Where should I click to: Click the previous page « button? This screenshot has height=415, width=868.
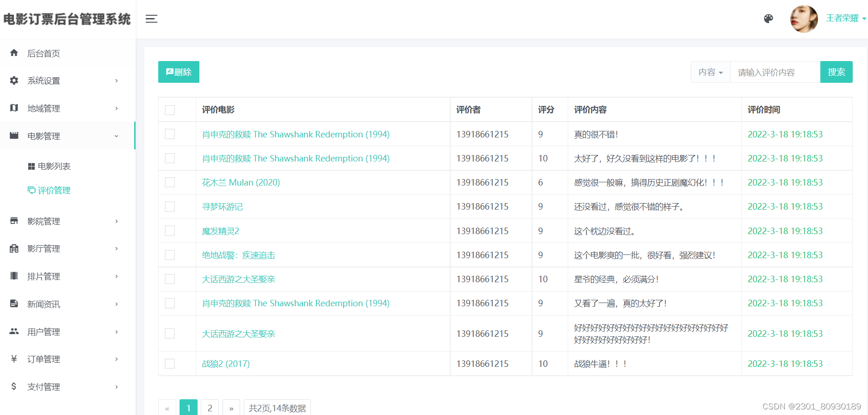click(x=167, y=408)
